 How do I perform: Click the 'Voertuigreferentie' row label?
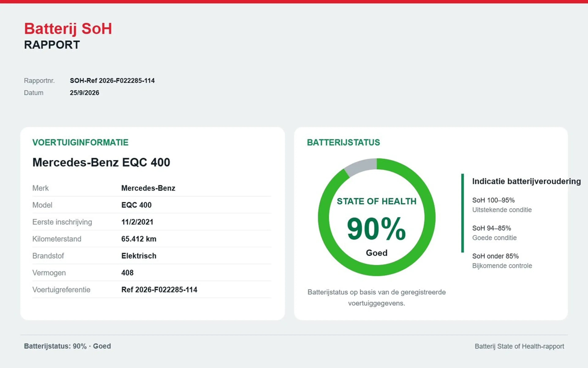pyautogui.click(x=61, y=290)
